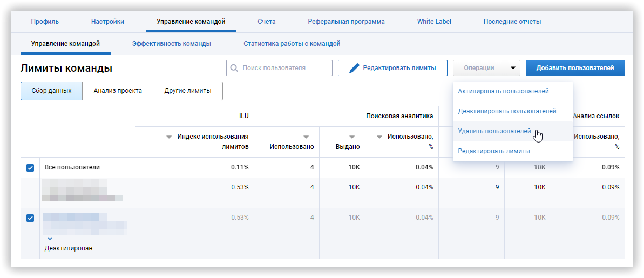Click Добавить пользователей button

(575, 68)
